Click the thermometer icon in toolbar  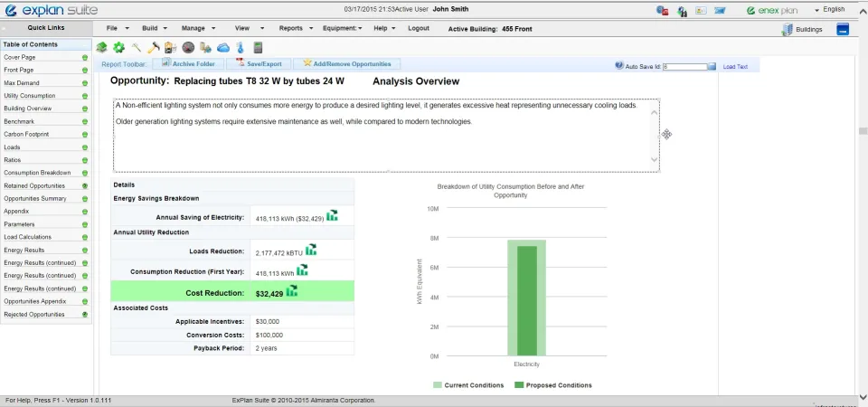click(240, 48)
